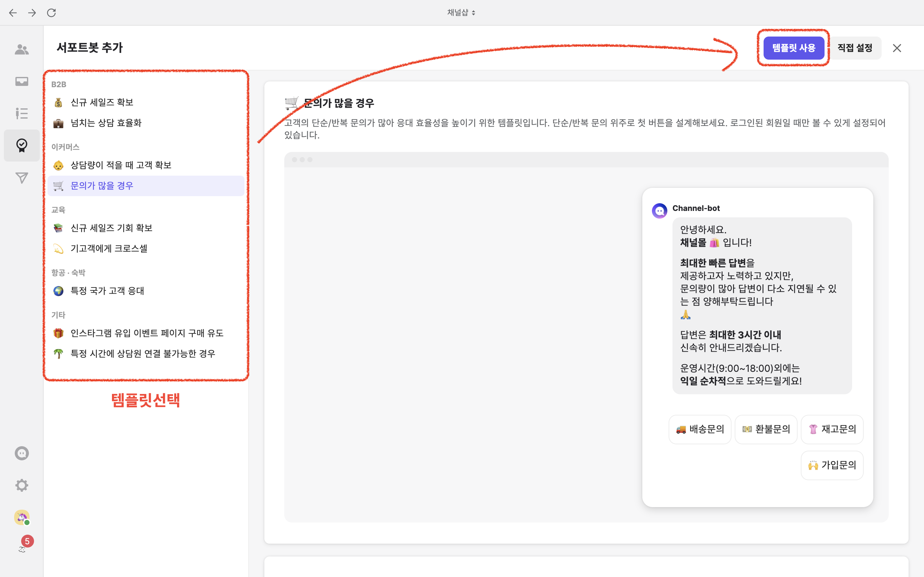Image resolution: width=924 pixels, height=577 pixels.
Task: Open the list view sidebar icon
Action: pos(22,113)
